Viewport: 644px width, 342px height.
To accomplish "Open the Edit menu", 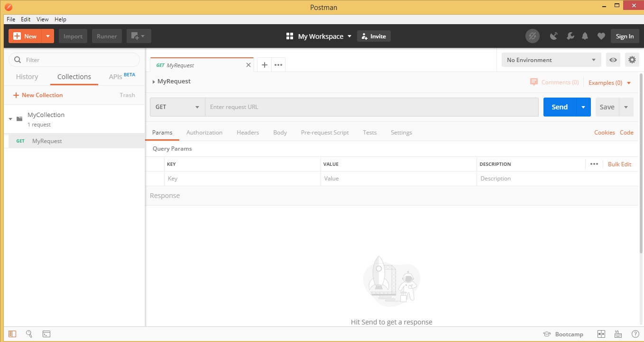I will click(x=26, y=19).
